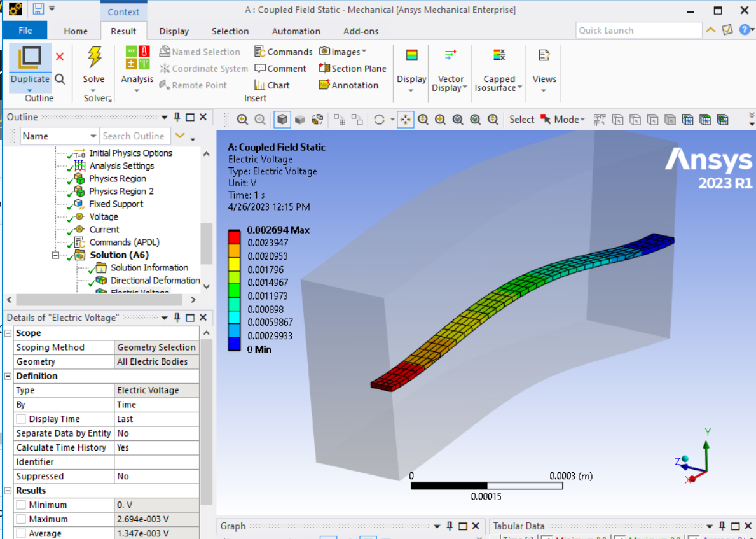Collapse the Definition section in Details
This screenshot has height=539, width=756.
point(8,376)
